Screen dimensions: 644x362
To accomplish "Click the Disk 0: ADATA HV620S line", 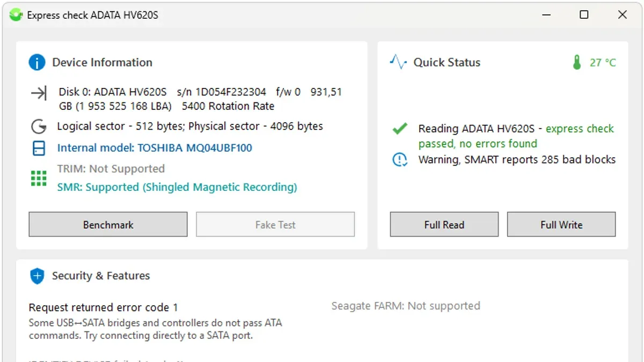I will pyautogui.click(x=200, y=99).
